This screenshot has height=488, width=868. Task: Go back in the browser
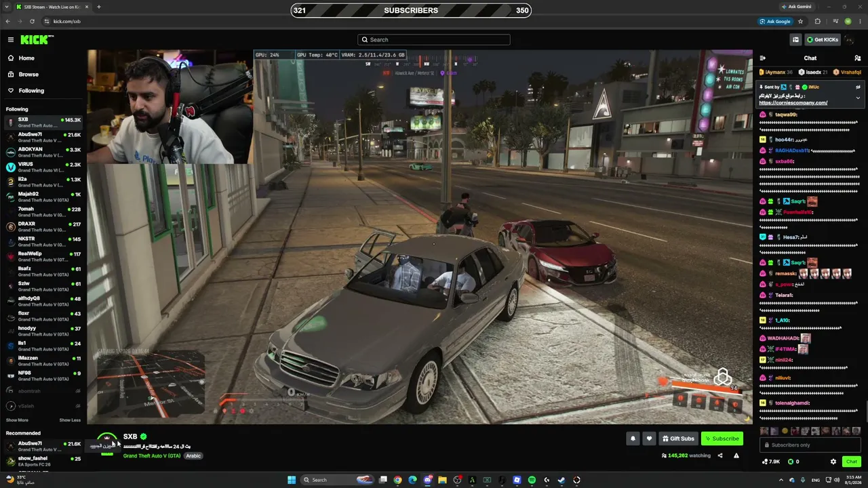coord(7,22)
